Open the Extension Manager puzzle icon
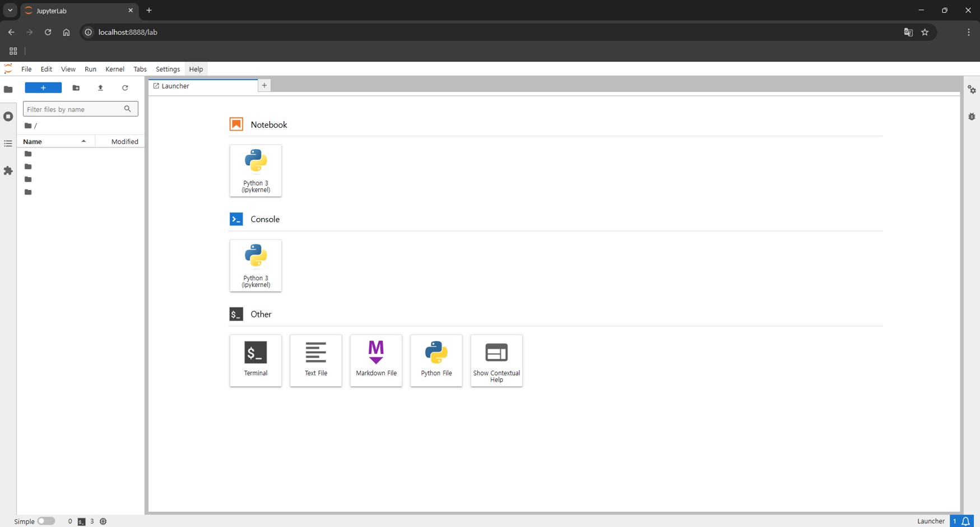 point(8,171)
